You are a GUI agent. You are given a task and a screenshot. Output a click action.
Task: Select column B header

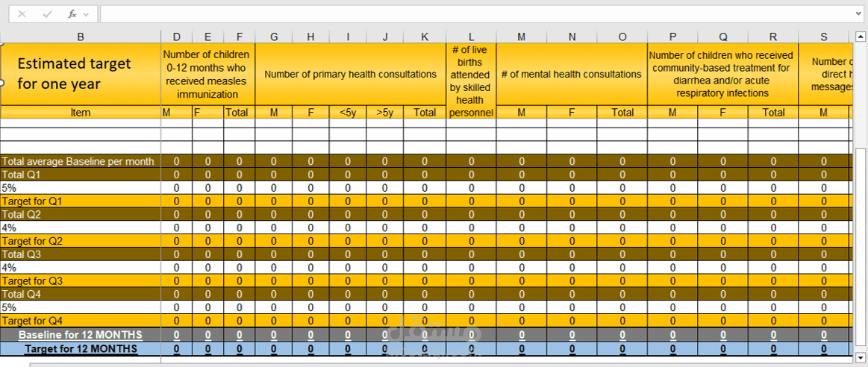(x=81, y=37)
